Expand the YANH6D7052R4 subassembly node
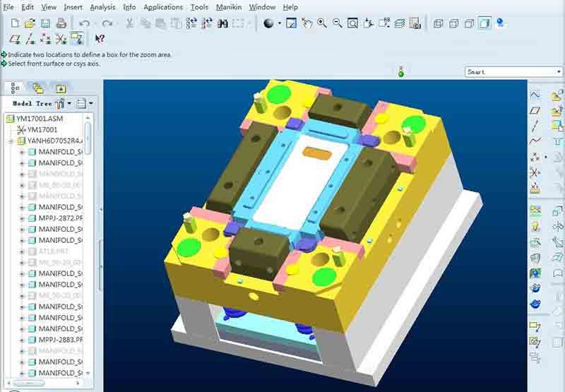This screenshot has height=392, width=565. [11, 141]
